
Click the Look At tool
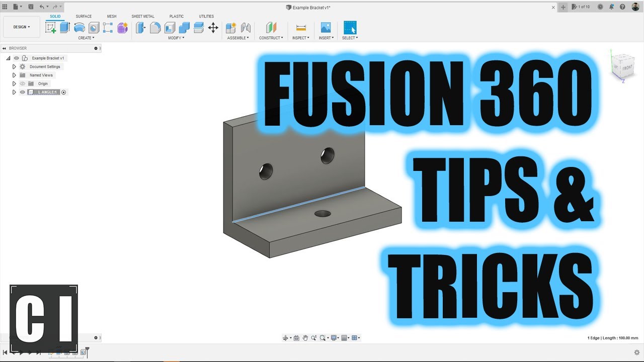[x=296, y=338]
